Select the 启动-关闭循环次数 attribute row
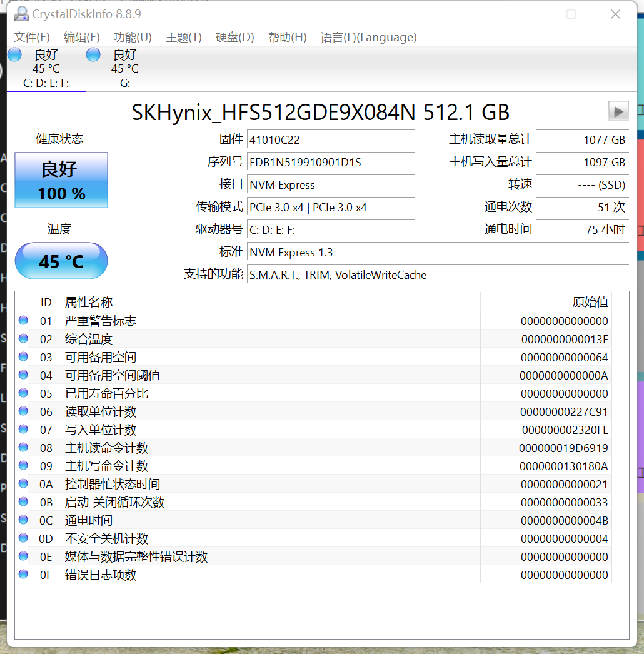The height and width of the screenshot is (654, 644). click(x=313, y=502)
